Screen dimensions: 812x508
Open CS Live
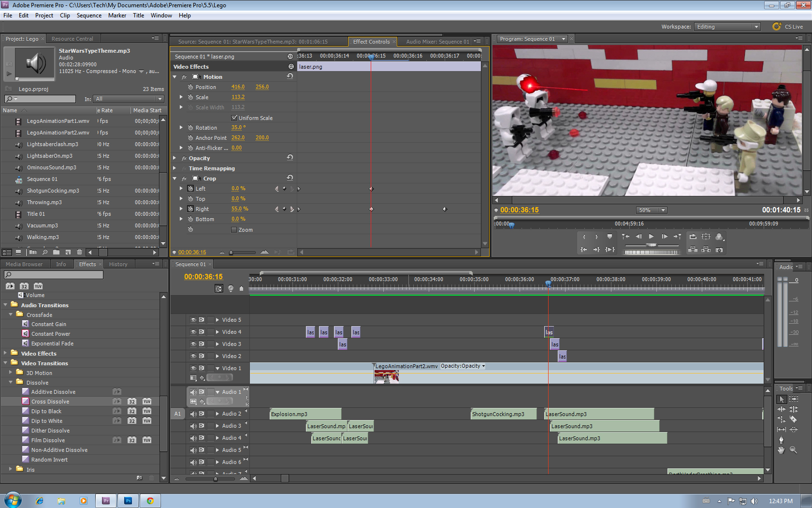788,27
